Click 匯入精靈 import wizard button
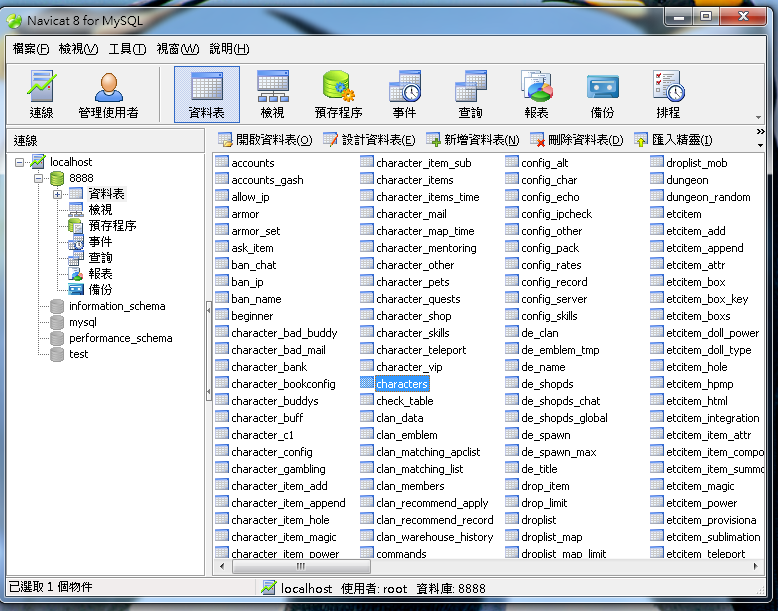 pyautogui.click(x=674, y=140)
